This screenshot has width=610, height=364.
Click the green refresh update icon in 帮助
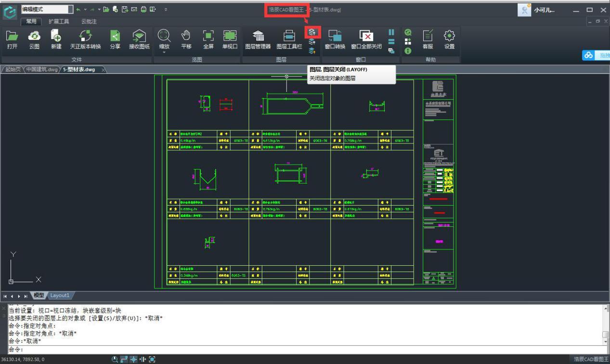coord(408,32)
